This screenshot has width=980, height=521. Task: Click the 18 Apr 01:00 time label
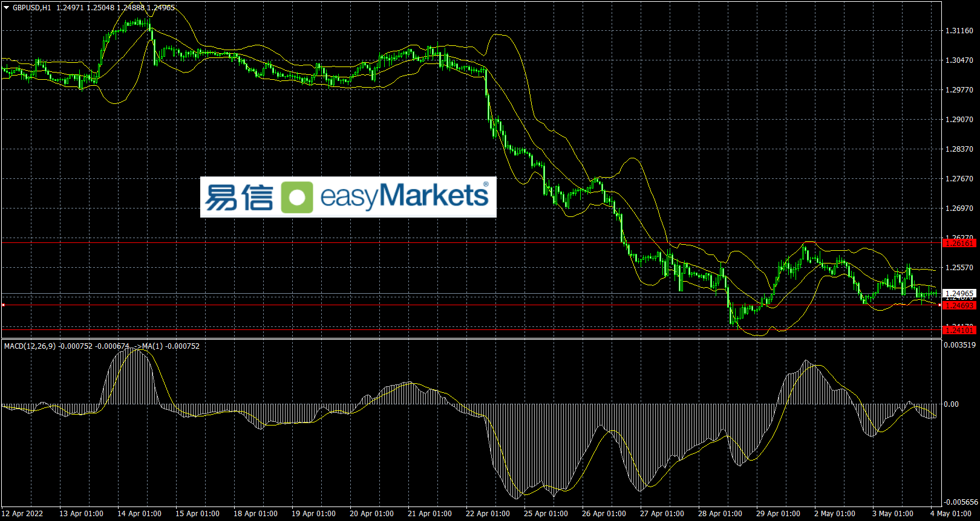click(256, 514)
